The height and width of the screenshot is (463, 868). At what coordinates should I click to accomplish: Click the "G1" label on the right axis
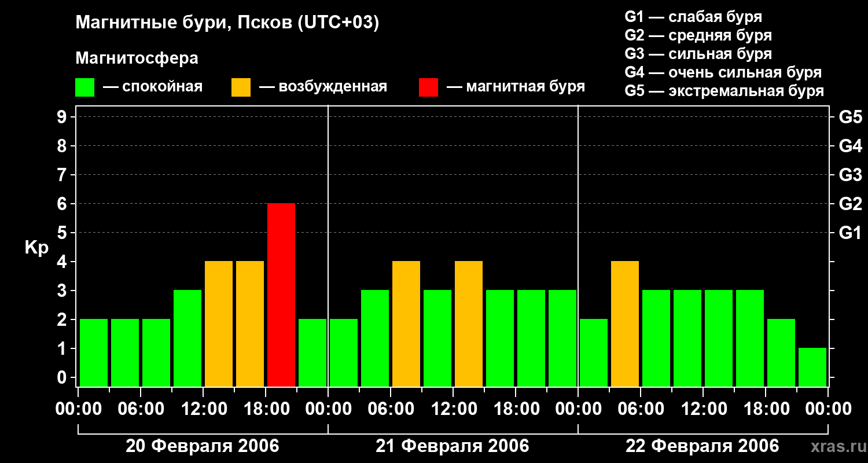(851, 233)
